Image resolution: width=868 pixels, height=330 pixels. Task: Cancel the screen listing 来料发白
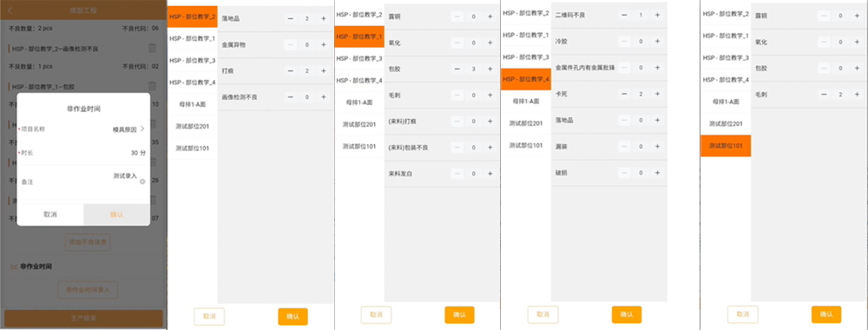click(x=376, y=314)
